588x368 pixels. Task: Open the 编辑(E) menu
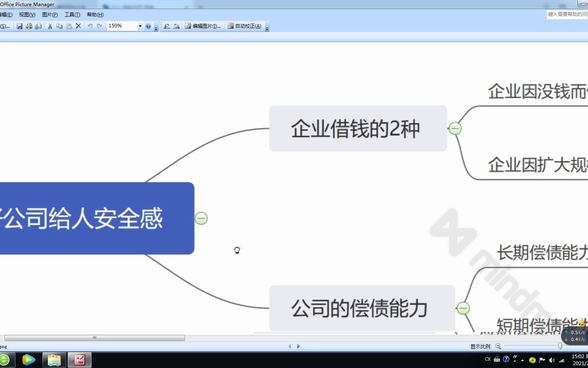click(x=6, y=15)
